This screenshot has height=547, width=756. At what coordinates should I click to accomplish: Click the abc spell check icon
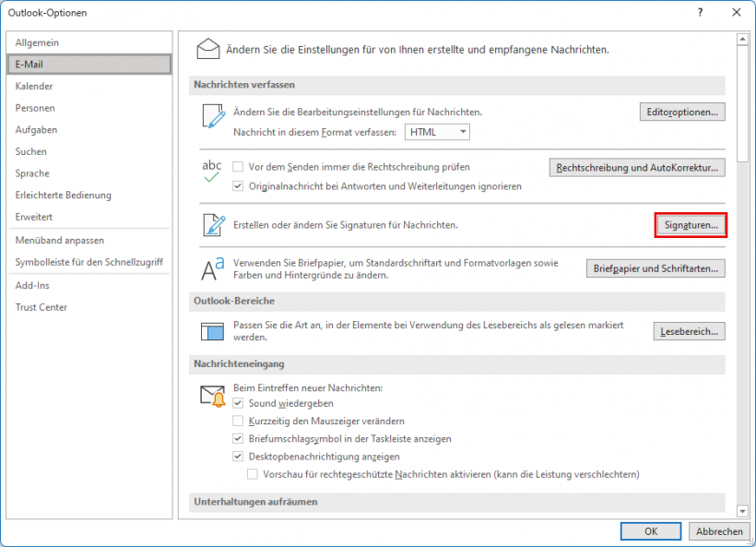pos(212,172)
